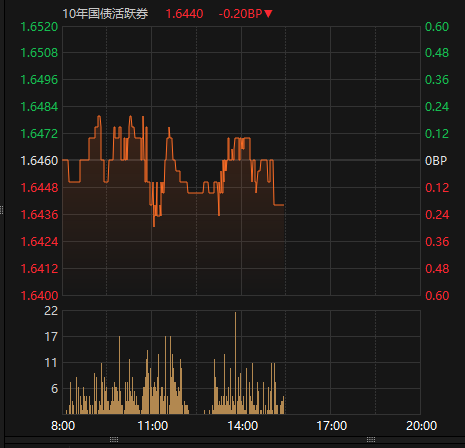Click the current yield value 1.6440
Image resolution: width=465 pixels, height=448 pixels.
pos(184,14)
